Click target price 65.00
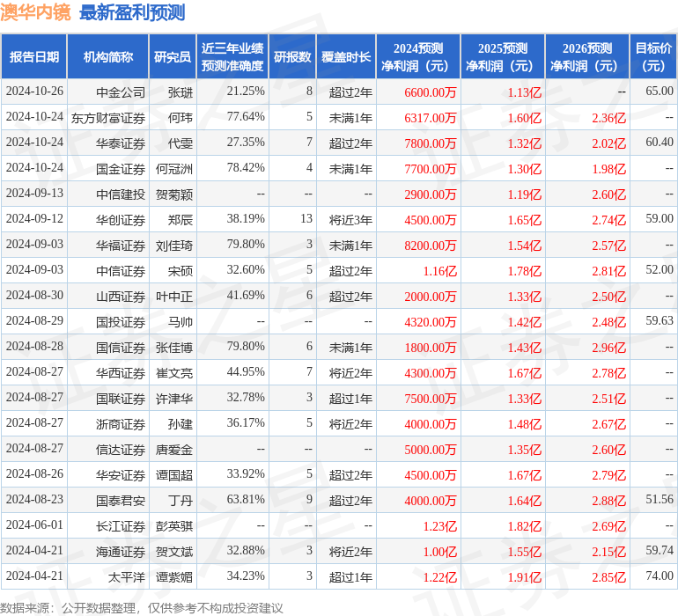This screenshot has height=616, width=678. point(660,92)
